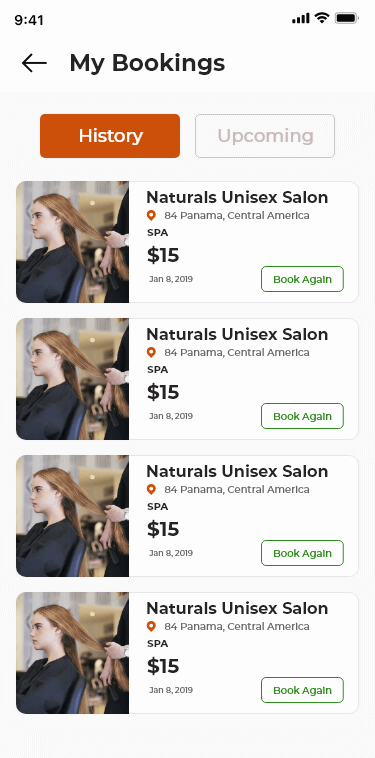Switch to the Upcoming tab
The image size is (375, 758).
click(x=265, y=136)
